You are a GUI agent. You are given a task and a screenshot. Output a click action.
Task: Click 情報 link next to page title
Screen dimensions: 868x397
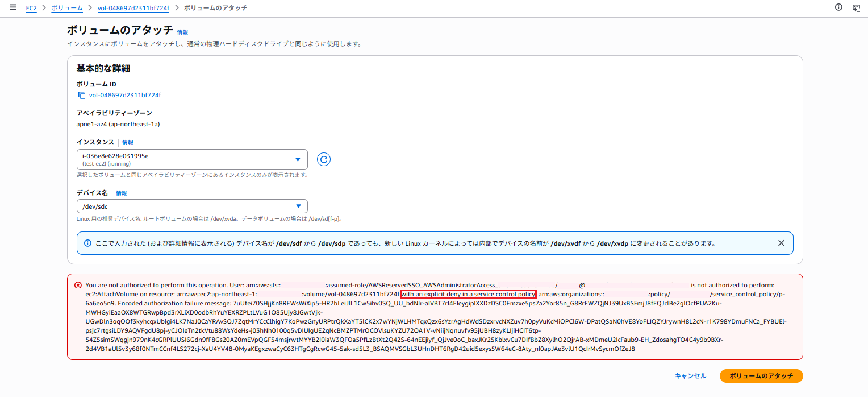pos(182,32)
